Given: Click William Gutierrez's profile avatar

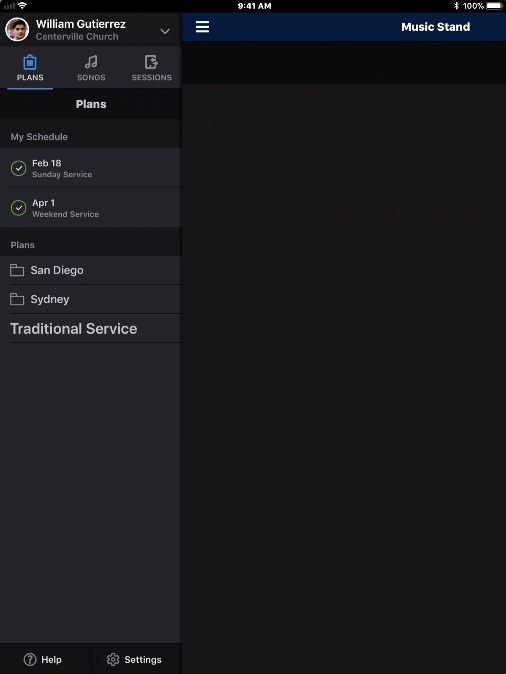Looking at the screenshot, I should (x=17, y=29).
